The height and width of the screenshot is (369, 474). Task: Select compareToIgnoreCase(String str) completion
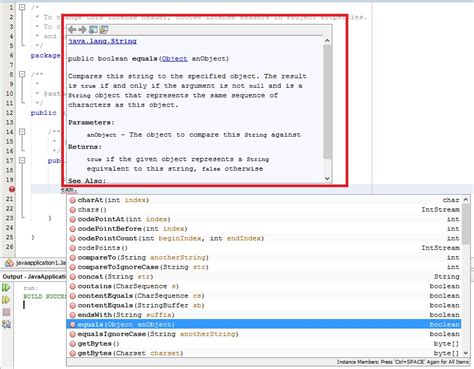264,267
